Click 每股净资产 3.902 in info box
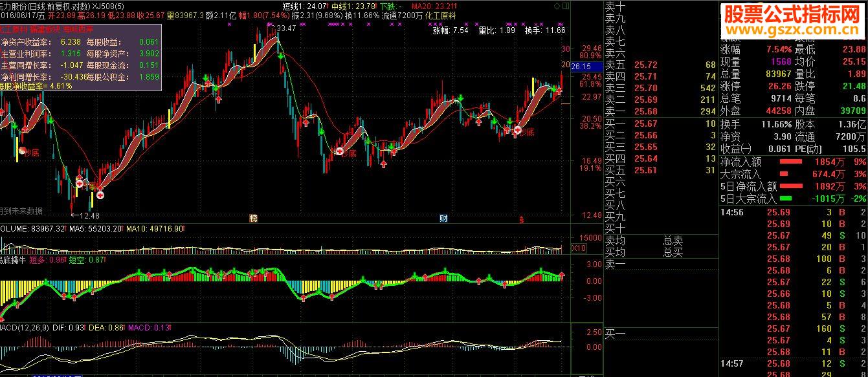Screen dimensions: 868x377 [x=122, y=53]
